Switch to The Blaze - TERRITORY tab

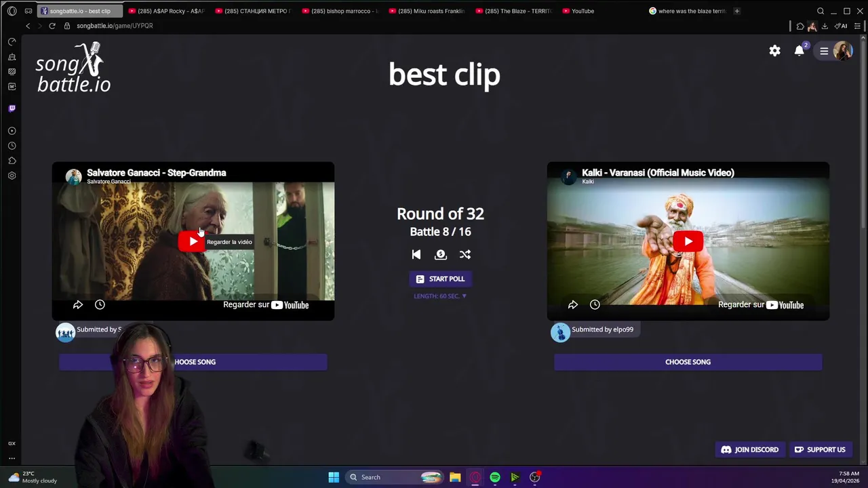tap(514, 11)
